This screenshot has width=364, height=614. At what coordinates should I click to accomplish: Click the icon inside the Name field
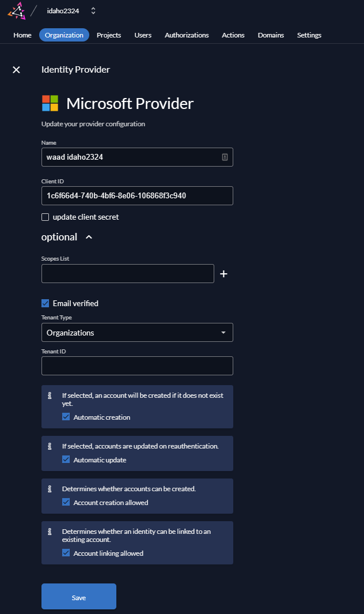pos(225,157)
